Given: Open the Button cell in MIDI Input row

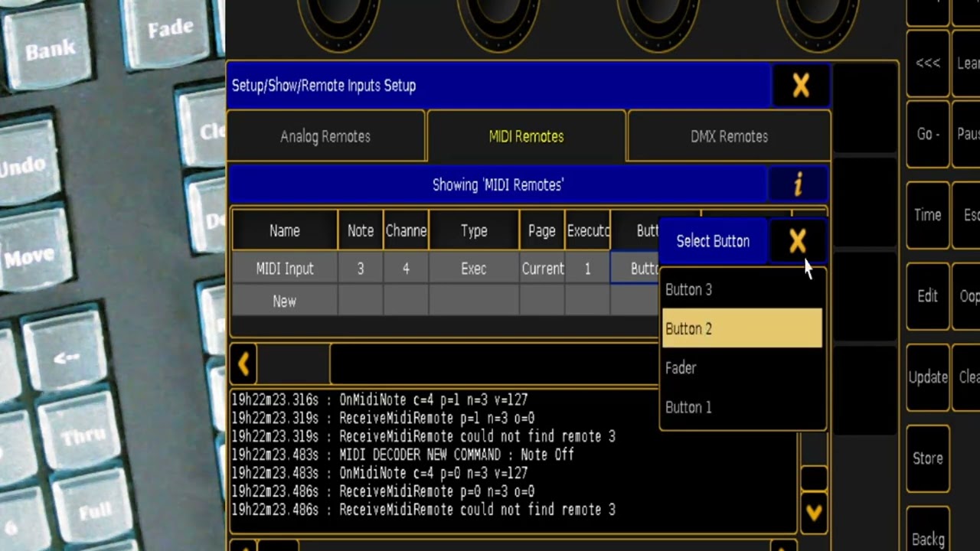Looking at the screenshot, I should [635, 269].
